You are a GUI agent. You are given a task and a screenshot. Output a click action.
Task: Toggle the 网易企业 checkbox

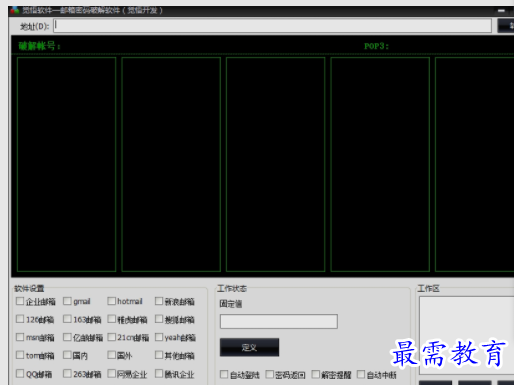tap(111, 373)
